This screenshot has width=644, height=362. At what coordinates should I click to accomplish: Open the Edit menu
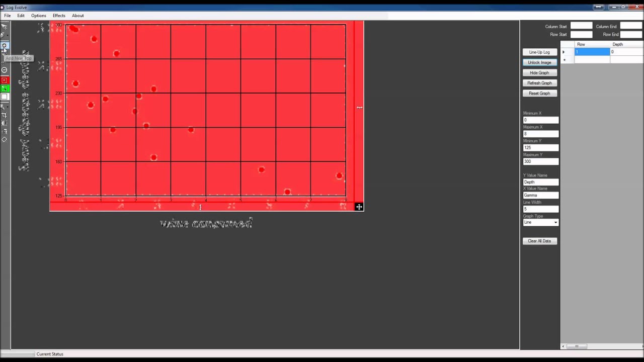tap(21, 16)
